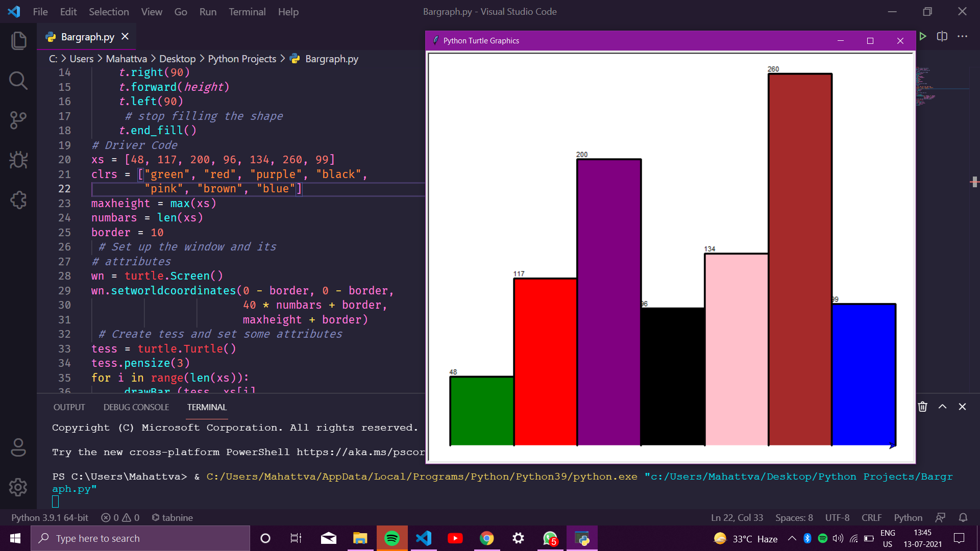Open the Explorer view in activity bar
Image resolution: width=980 pixels, height=551 pixels.
pos(18,41)
